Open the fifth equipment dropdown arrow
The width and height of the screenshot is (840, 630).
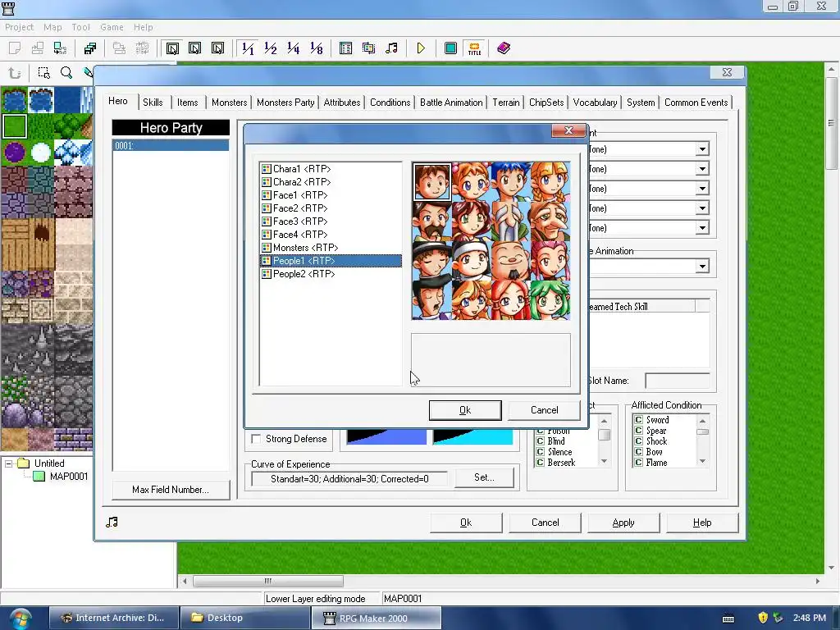coord(702,228)
